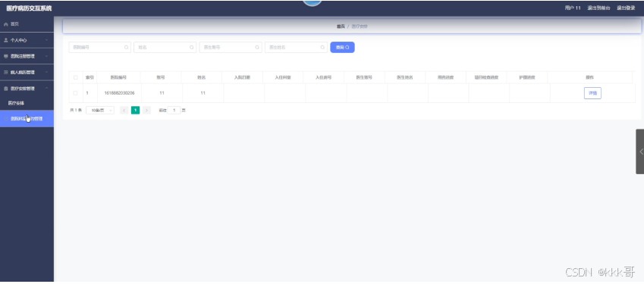The width and height of the screenshot is (644, 284).
Task: Click the person icon beside 个人中心
Action: pyautogui.click(x=6, y=40)
